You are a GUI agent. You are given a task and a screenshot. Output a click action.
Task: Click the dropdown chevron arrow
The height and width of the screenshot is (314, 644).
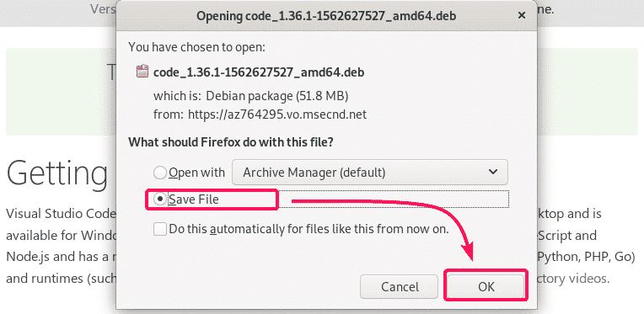[493, 173]
